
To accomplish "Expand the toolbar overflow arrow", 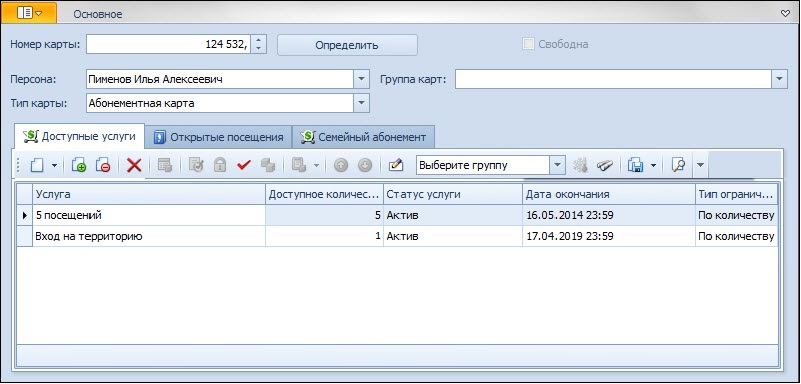I will pyautogui.click(x=700, y=165).
